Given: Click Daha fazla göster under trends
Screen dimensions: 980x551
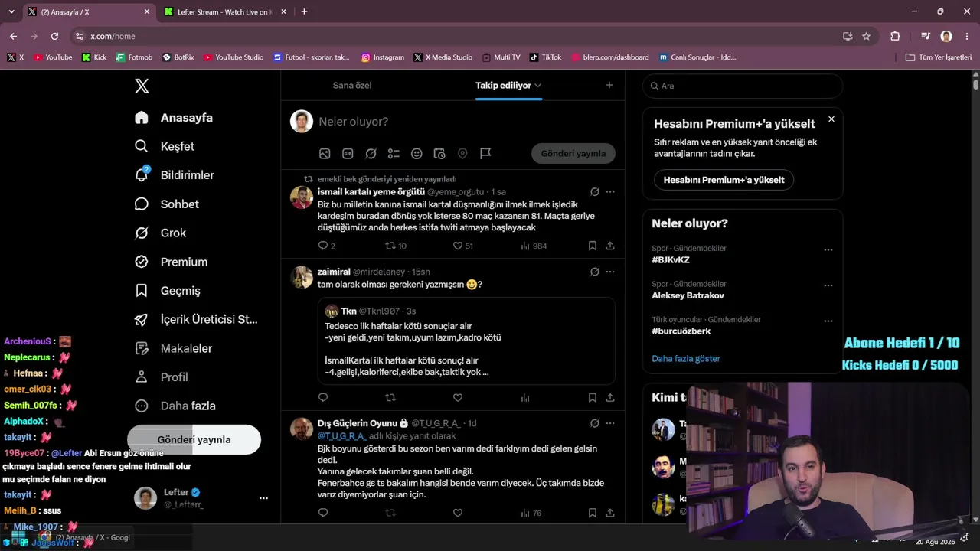Looking at the screenshot, I should tap(686, 358).
